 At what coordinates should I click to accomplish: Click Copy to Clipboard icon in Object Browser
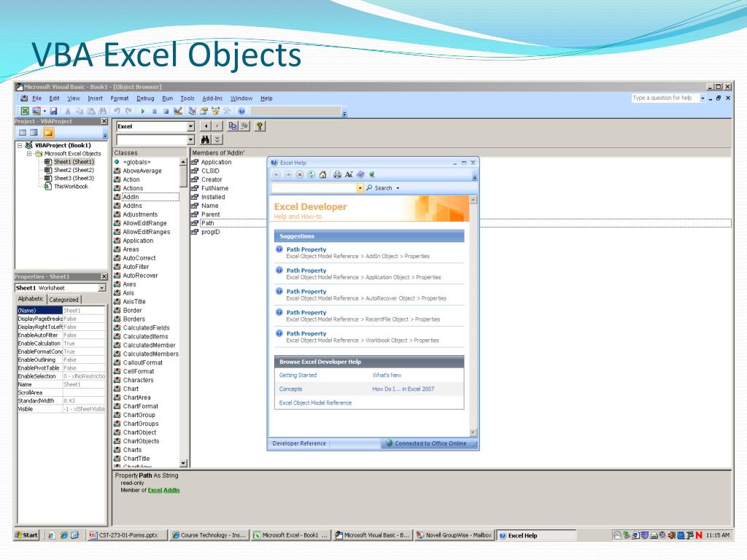[x=233, y=126]
